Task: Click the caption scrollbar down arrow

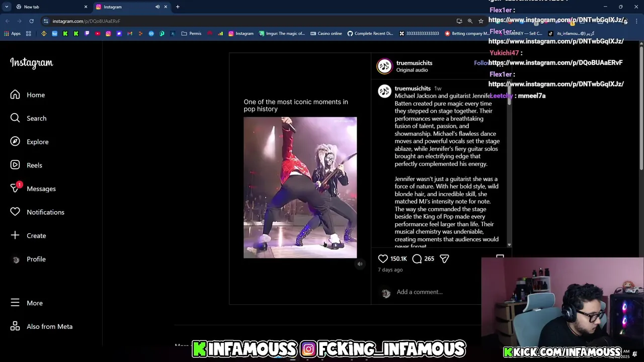Action: pyautogui.click(x=509, y=245)
